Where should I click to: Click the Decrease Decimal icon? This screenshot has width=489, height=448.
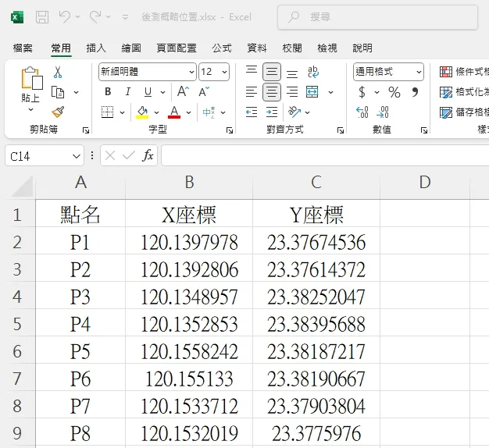pyautogui.click(x=383, y=112)
